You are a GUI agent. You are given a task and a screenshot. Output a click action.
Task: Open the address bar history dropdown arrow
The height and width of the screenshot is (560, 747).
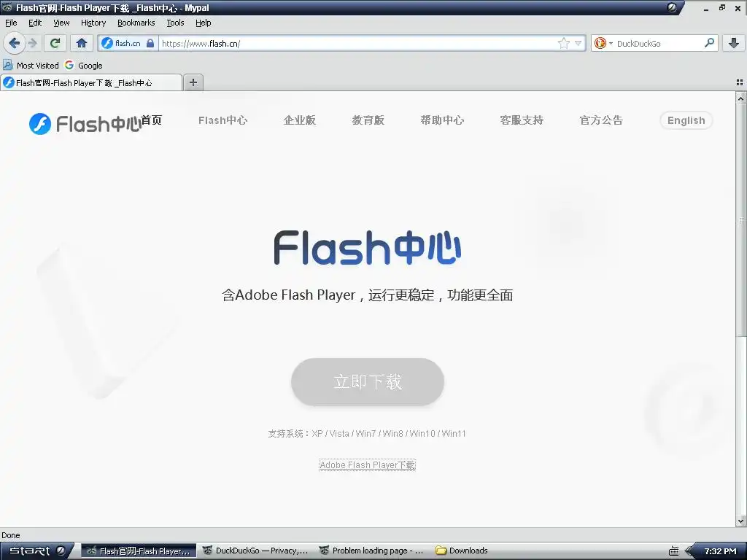point(578,43)
